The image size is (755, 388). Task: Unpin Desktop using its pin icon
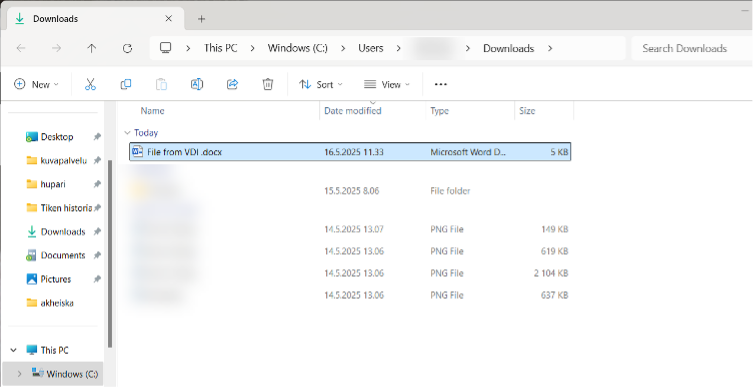[x=97, y=137]
